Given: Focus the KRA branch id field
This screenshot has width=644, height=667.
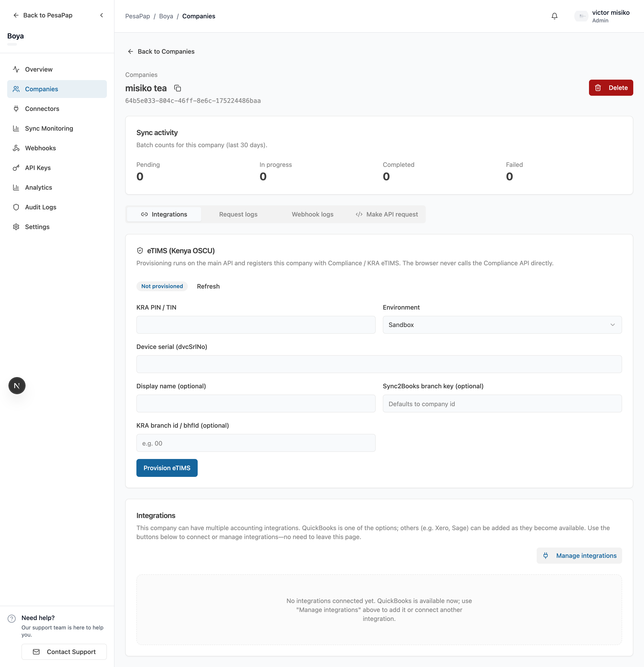Looking at the screenshot, I should [256, 443].
